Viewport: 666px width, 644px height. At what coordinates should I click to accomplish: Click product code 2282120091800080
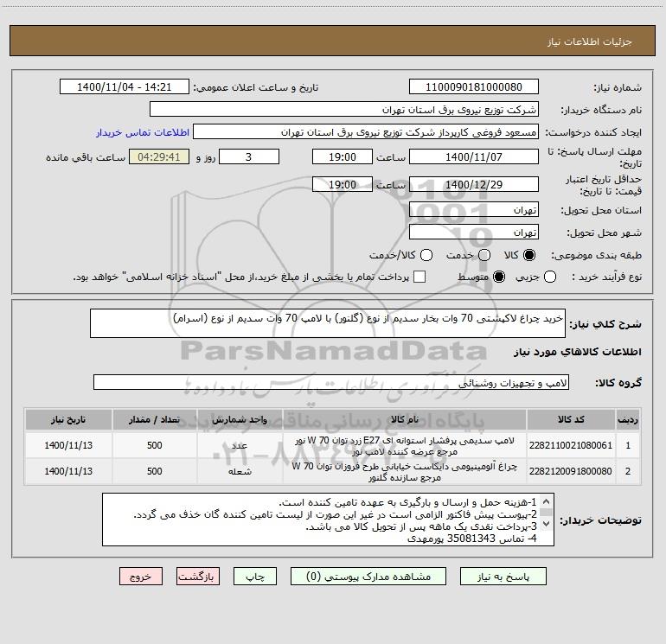pyautogui.click(x=571, y=471)
